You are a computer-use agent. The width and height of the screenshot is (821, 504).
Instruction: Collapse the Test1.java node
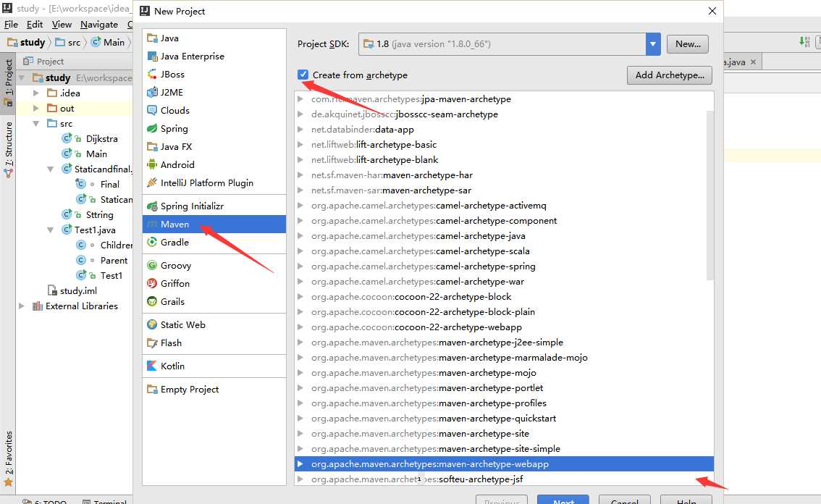pos(51,230)
